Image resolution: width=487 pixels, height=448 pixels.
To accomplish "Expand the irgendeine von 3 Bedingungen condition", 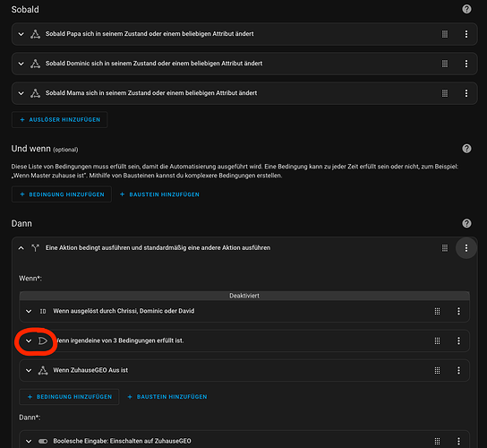I will coord(29,340).
